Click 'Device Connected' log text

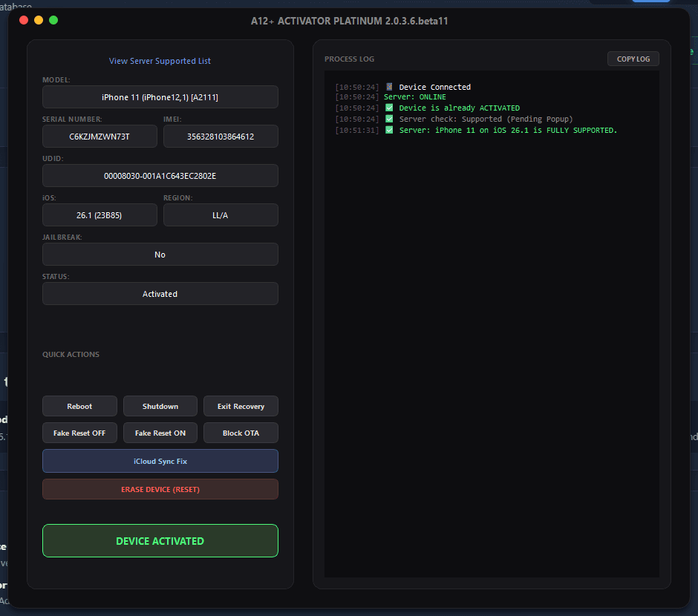pyautogui.click(x=434, y=87)
